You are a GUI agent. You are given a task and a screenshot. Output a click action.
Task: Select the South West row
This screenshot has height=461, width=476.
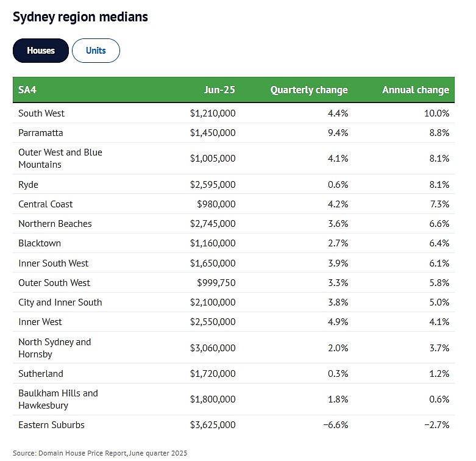point(234,113)
